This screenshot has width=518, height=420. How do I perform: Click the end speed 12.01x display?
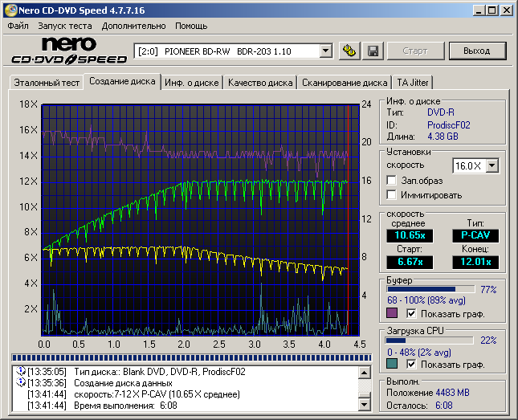475,262
